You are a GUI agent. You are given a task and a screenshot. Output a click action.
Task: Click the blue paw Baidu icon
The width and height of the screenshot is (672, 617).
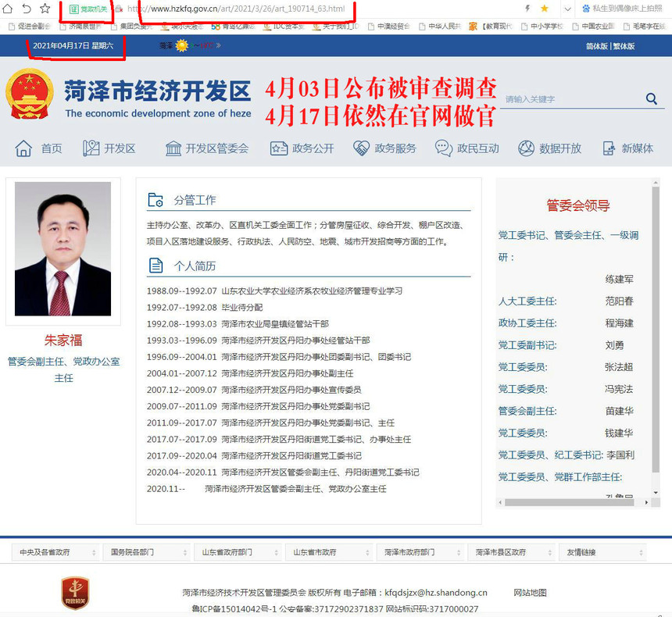click(x=586, y=8)
